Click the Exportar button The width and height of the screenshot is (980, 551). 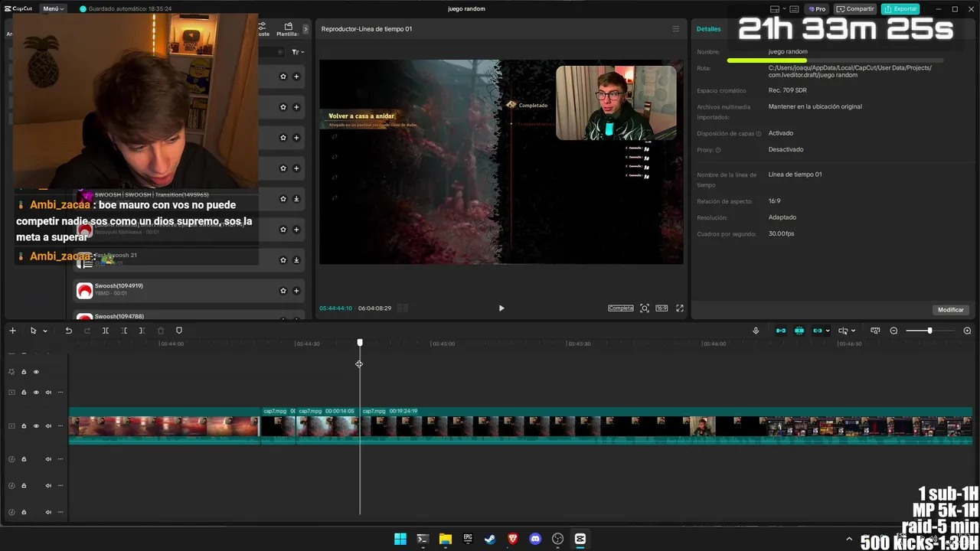900,9
